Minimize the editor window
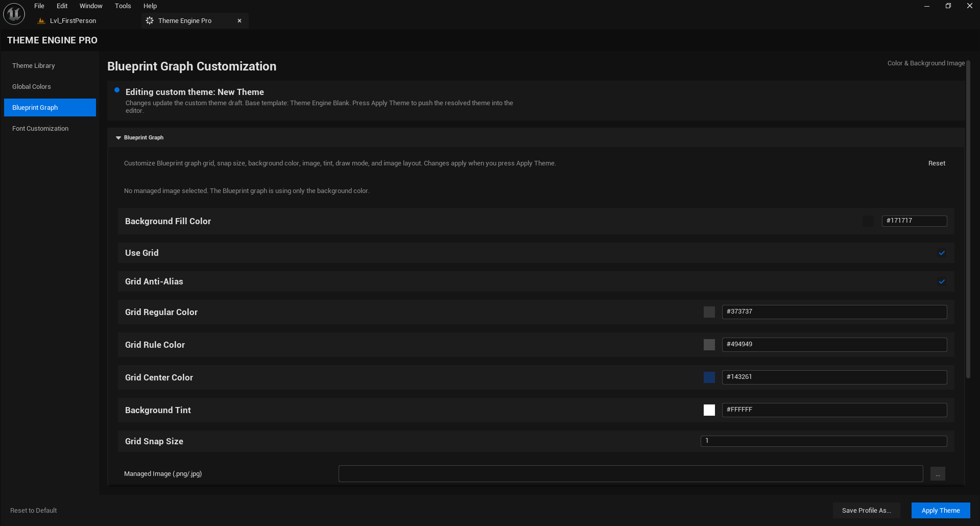The width and height of the screenshot is (980, 526). tap(927, 6)
